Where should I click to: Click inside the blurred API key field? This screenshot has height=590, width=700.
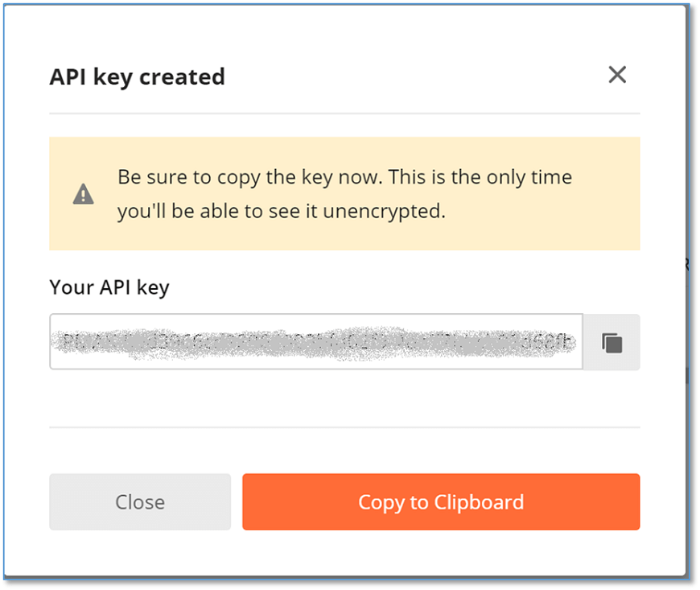pos(316,341)
